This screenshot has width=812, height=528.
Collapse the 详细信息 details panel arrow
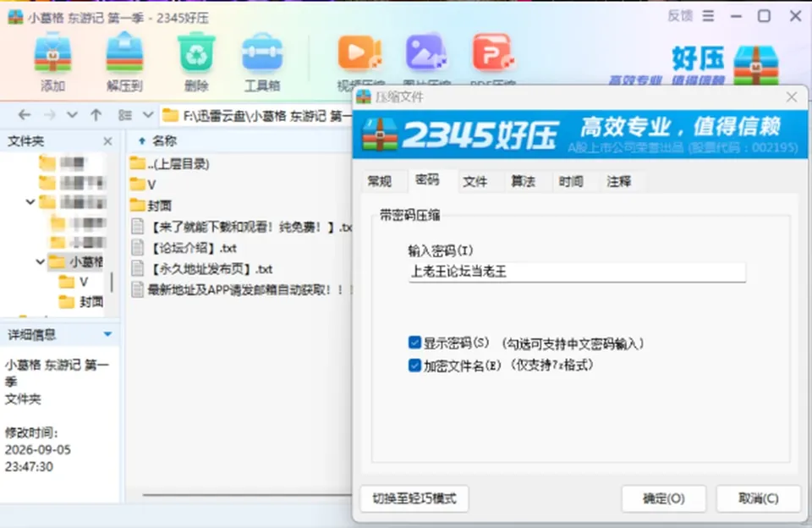coord(107,334)
